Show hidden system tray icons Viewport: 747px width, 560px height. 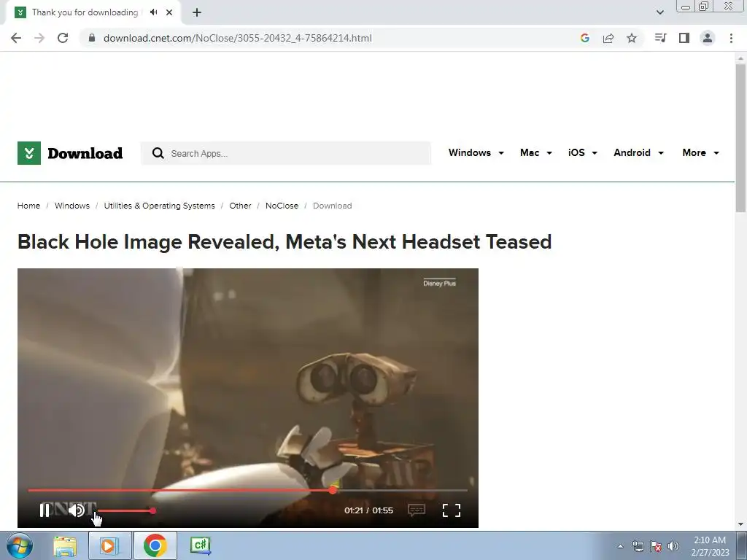[620, 546]
